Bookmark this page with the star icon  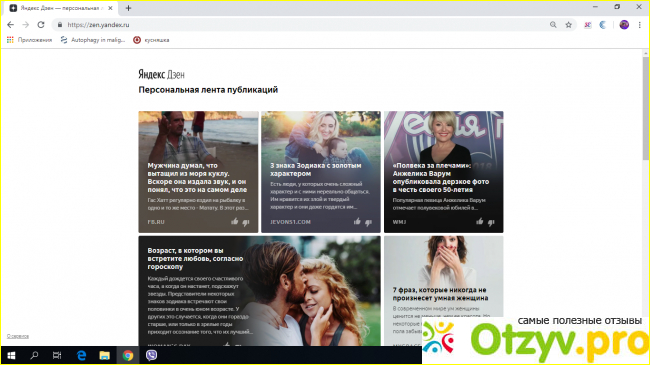pyautogui.click(x=568, y=25)
